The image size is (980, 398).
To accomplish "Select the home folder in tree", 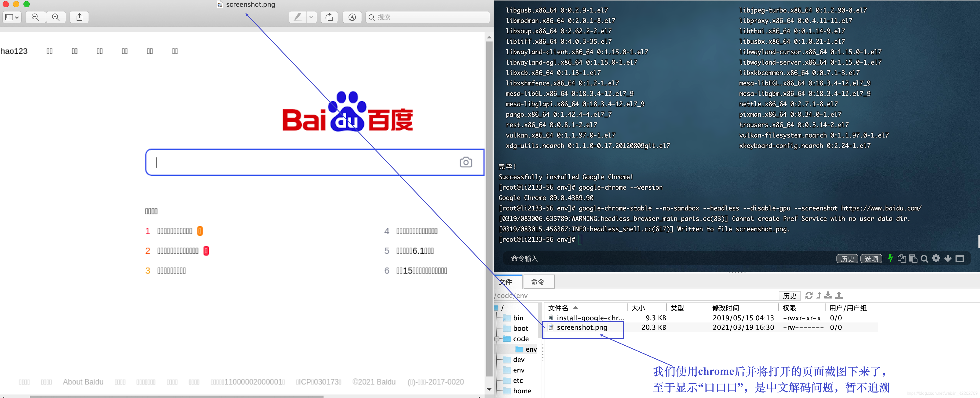I will [522, 391].
